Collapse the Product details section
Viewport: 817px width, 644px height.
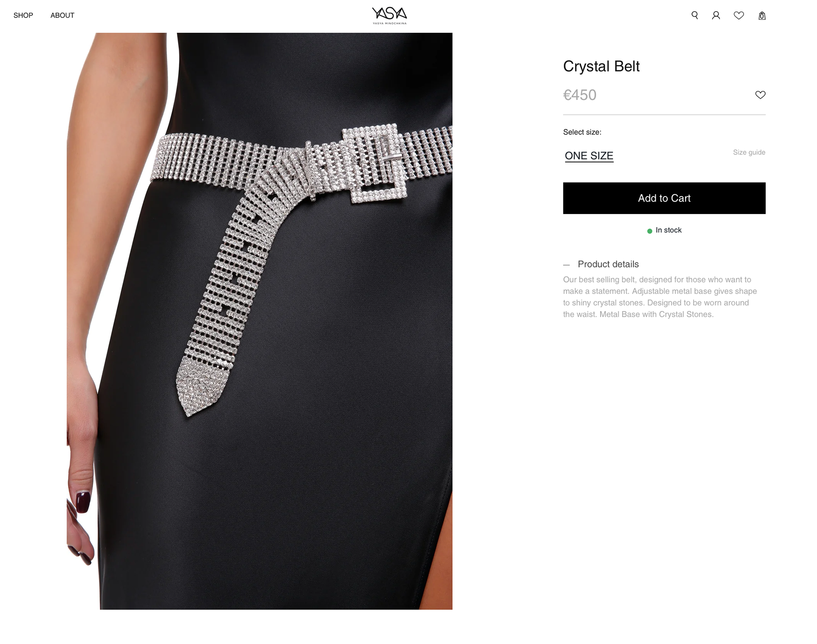click(x=608, y=264)
